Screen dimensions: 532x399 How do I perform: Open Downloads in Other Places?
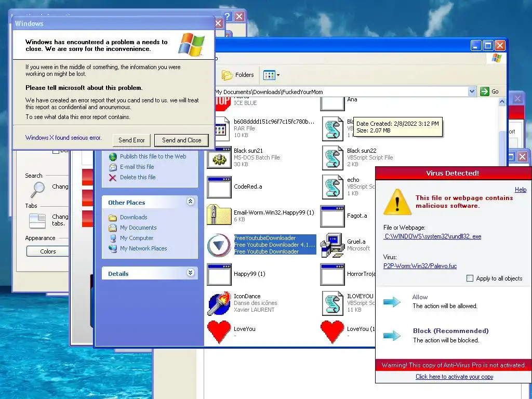click(x=134, y=217)
